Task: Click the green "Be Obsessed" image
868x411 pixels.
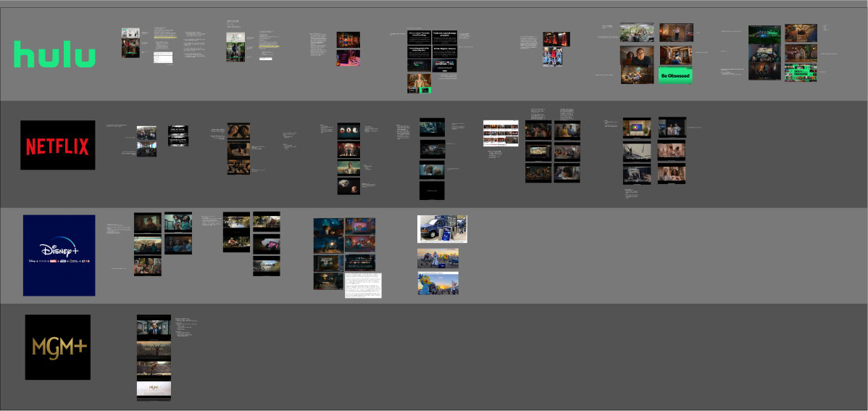Action: (675, 75)
